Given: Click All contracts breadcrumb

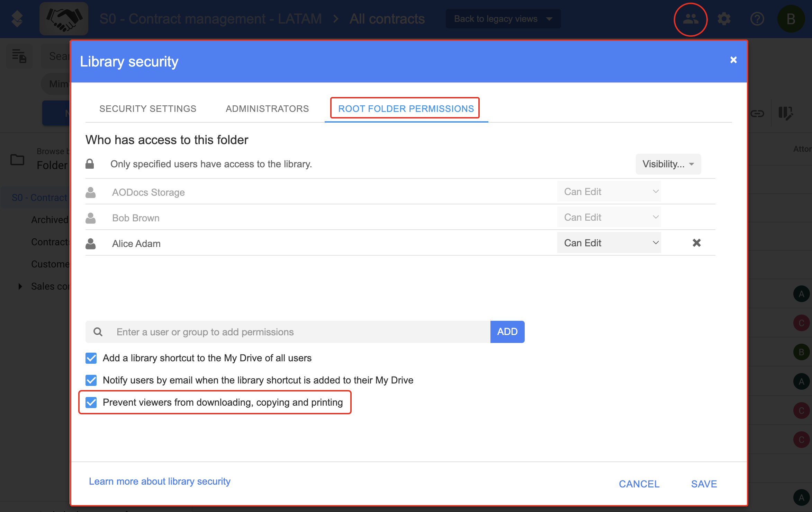Looking at the screenshot, I should (387, 19).
